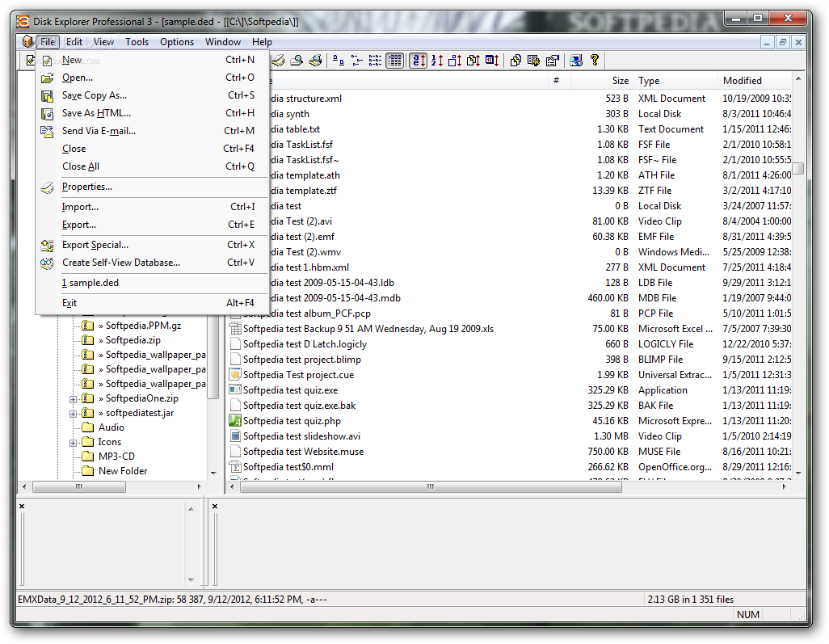829x644 pixels.
Task: Click the computer network toolbar icon
Action: 576,61
